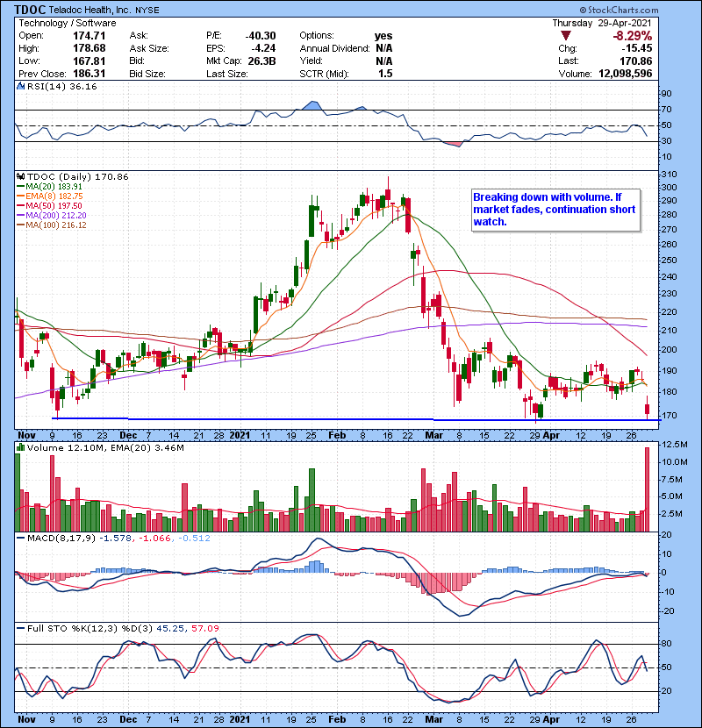Image resolution: width=702 pixels, height=728 pixels.
Task: Click the blue breakdown annotation note
Action: (555, 210)
